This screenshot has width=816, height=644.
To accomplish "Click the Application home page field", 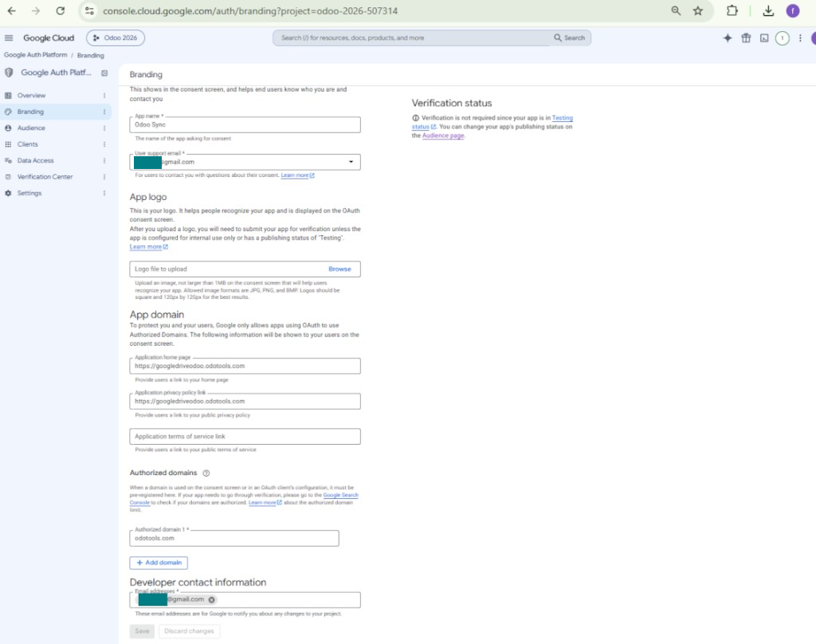I will [x=245, y=366].
